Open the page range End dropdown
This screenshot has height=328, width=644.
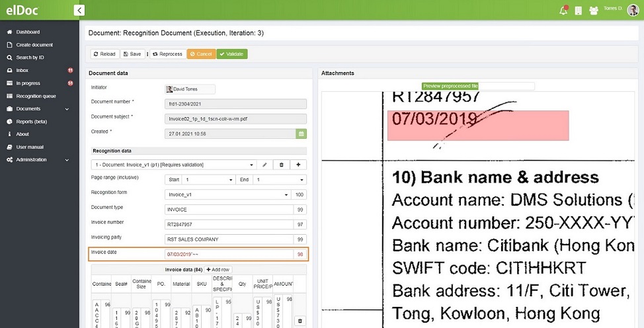point(280,180)
